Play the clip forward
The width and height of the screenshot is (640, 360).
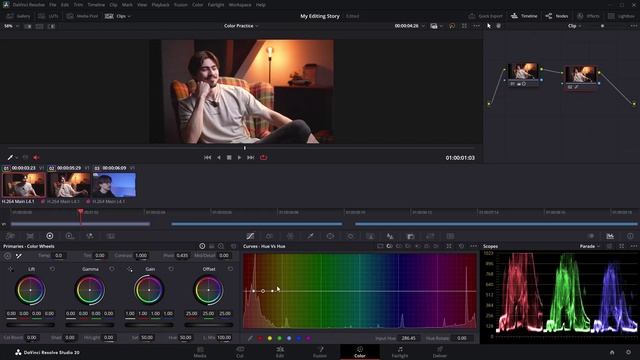[239, 158]
